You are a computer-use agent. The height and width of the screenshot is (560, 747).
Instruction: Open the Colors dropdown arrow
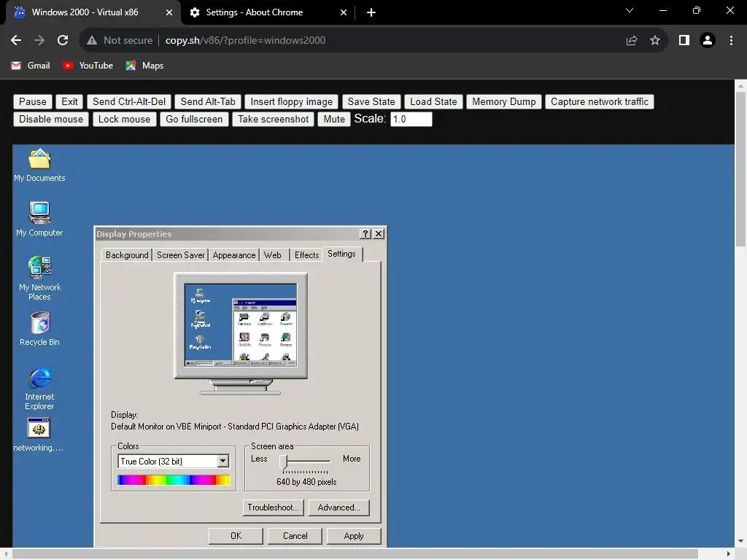[x=222, y=461]
